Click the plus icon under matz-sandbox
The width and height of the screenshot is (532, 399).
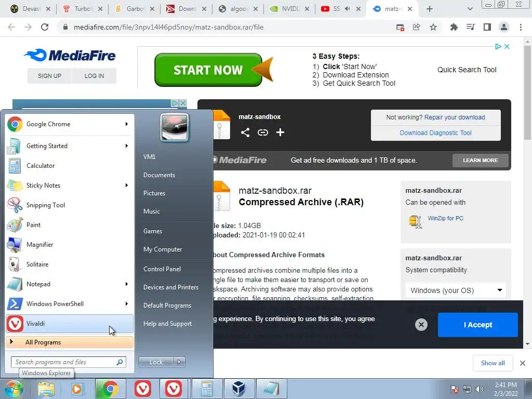(x=280, y=132)
